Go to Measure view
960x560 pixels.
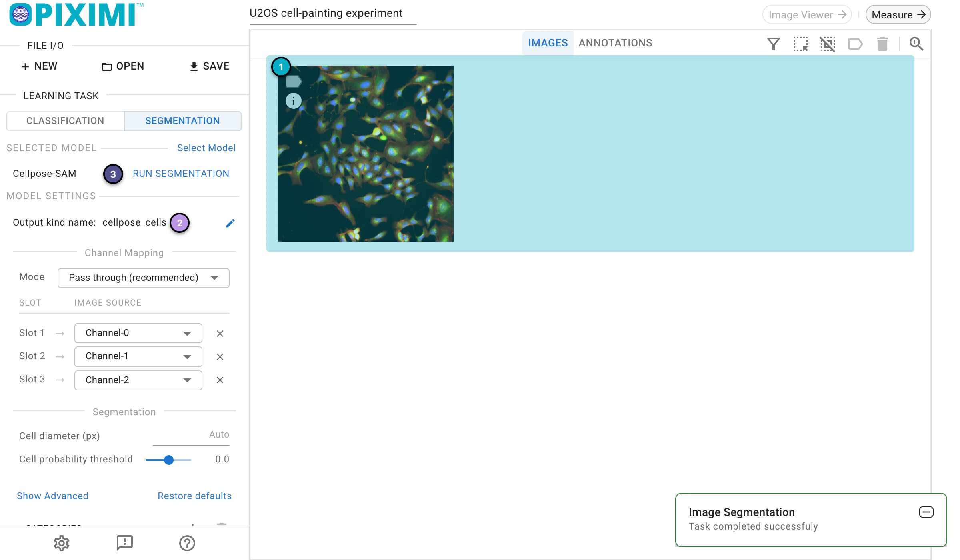pyautogui.click(x=898, y=15)
